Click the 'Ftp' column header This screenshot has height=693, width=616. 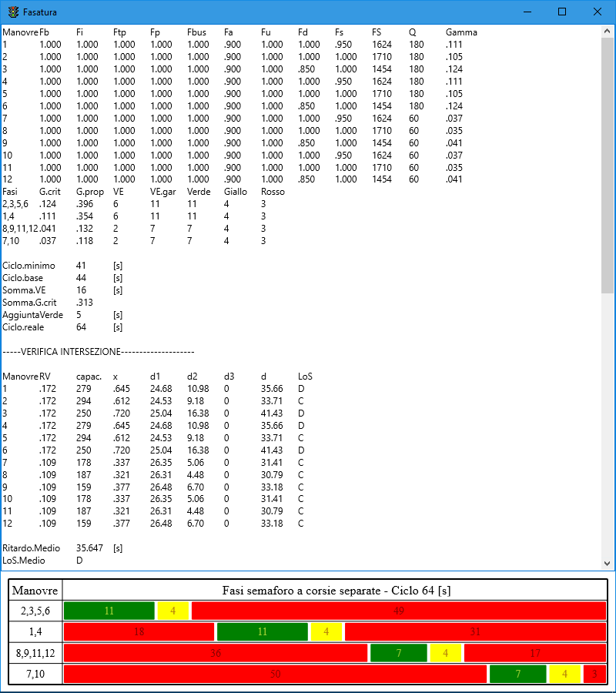coord(120,32)
